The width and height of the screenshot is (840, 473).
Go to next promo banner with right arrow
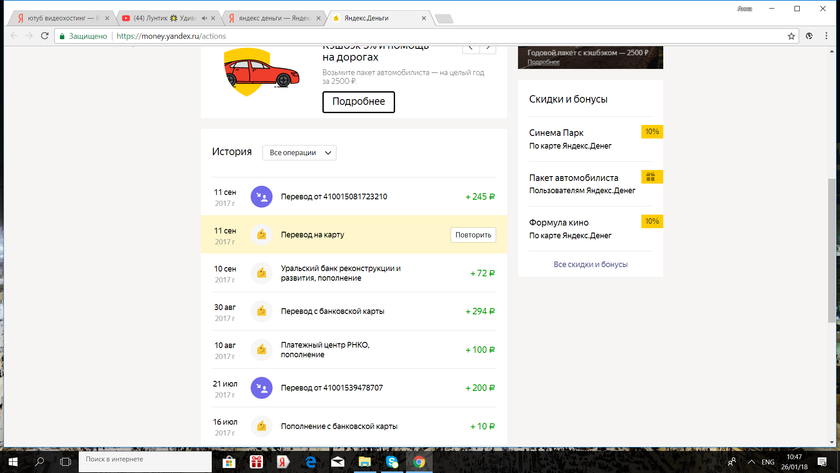pyautogui.click(x=487, y=47)
